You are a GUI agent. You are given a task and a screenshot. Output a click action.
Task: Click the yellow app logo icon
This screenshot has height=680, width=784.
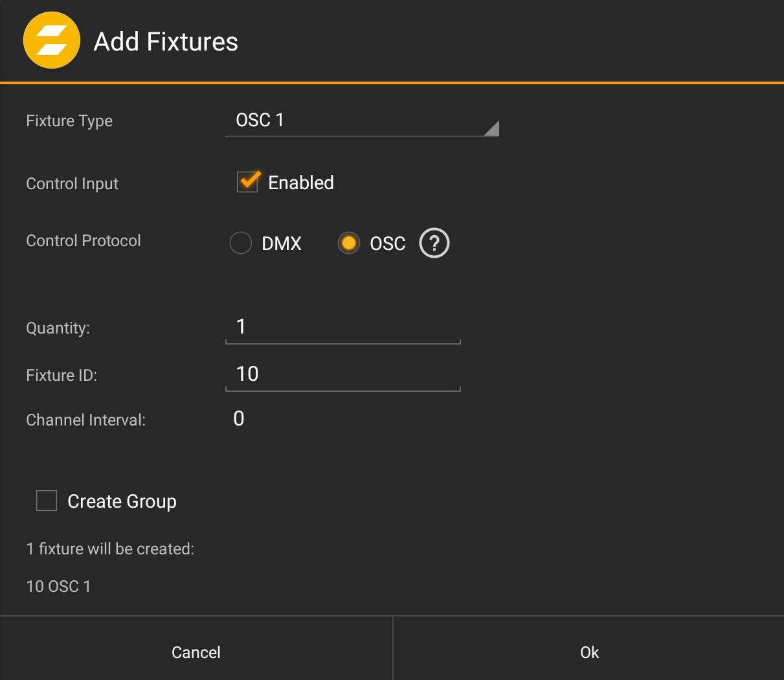[52, 40]
